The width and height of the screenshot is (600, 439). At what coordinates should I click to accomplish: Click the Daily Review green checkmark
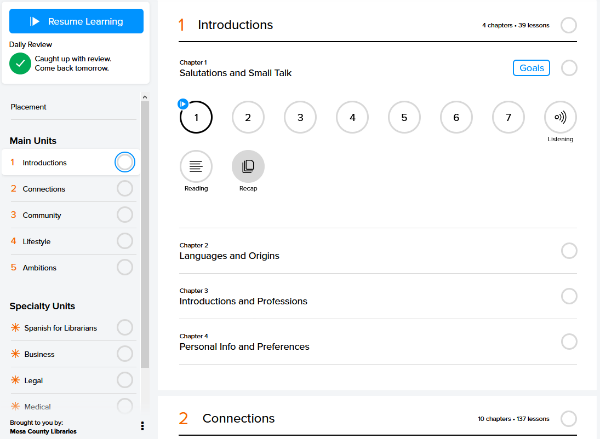coord(20,64)
